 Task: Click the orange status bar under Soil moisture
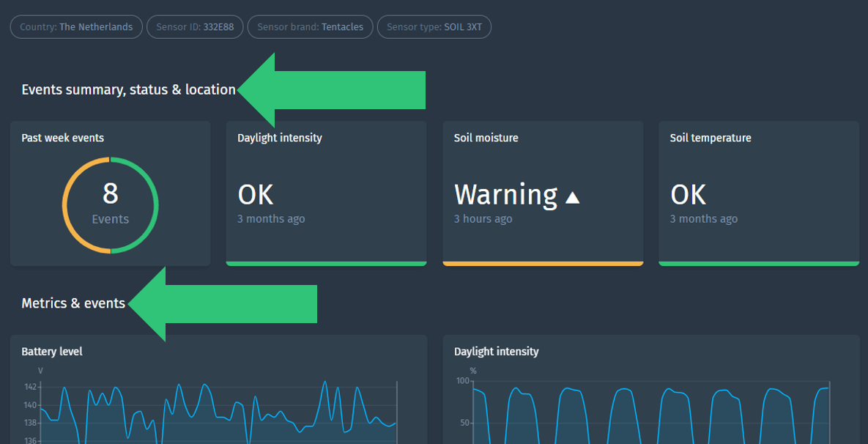[x=543, y=262]
